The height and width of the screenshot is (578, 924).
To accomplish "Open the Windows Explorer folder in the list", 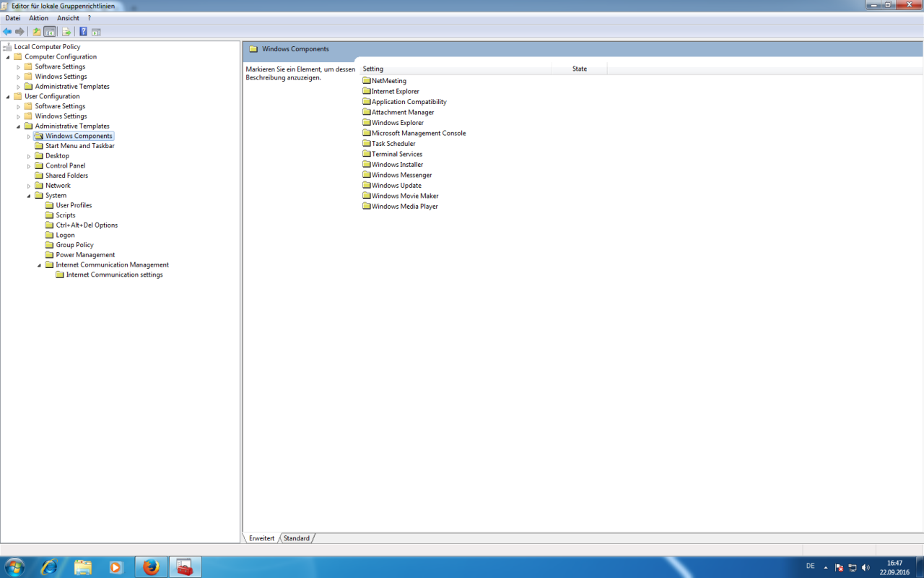I will coord(393,123).
